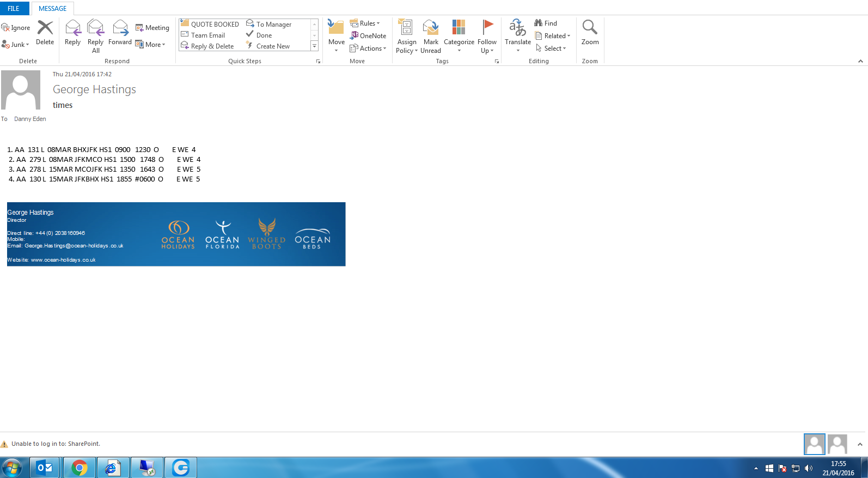Click the email subject "times"
868x478 pixels.
[63, 105]
